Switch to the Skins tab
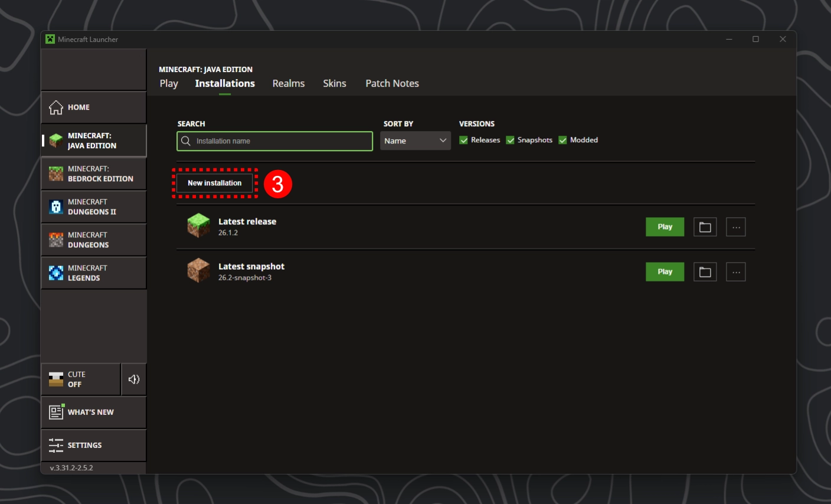This screenshot has height=504, width=831. 334,83
